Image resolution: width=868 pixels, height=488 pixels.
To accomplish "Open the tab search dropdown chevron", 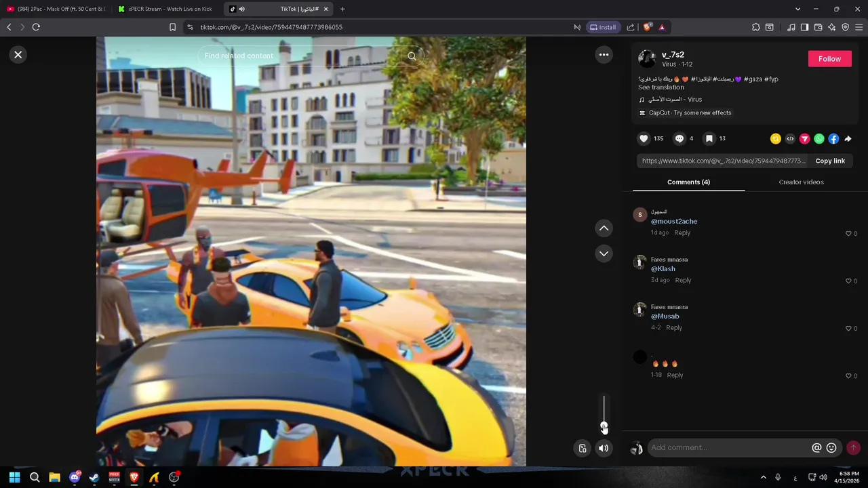I will [797, 9].
